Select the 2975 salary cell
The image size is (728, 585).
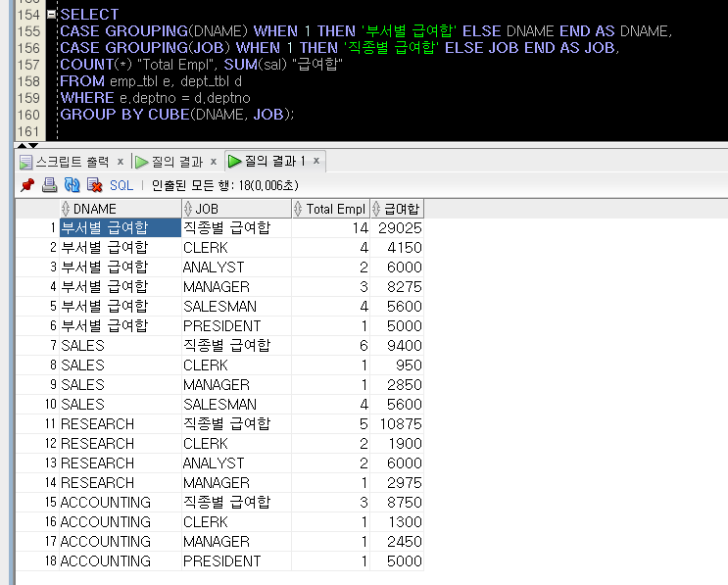[x=398, y=483]
